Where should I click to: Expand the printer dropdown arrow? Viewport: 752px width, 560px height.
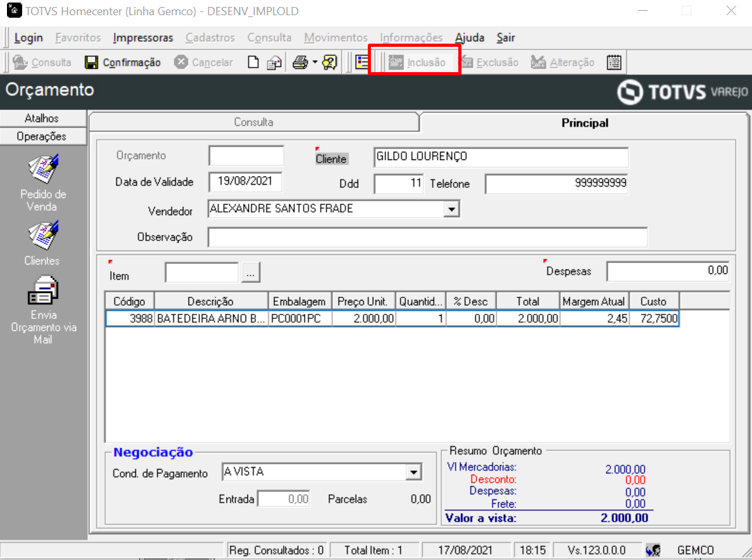(315, 63)
